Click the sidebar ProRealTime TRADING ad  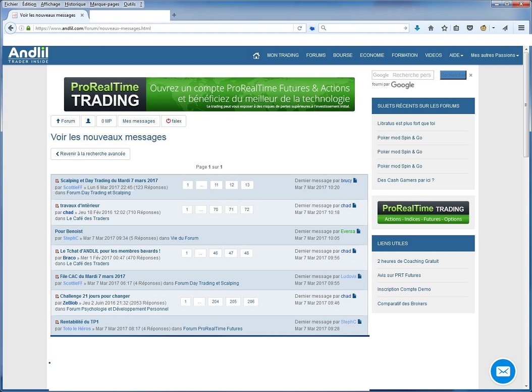423,212
